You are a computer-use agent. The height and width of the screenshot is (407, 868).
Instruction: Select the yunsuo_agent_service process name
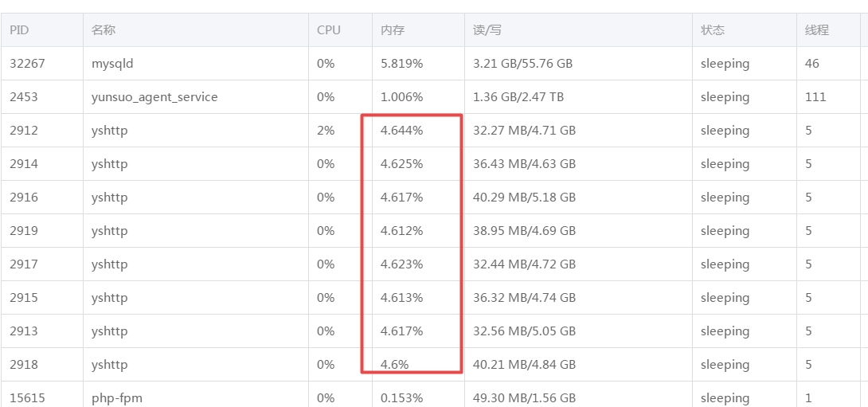point(154,97)
